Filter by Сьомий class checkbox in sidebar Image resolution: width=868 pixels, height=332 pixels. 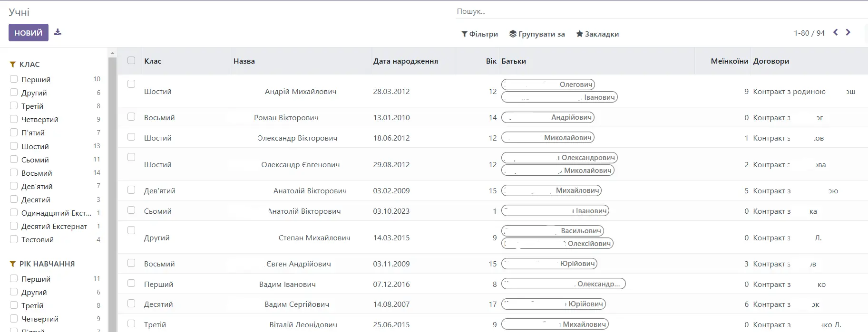click(x=14, y=159)
